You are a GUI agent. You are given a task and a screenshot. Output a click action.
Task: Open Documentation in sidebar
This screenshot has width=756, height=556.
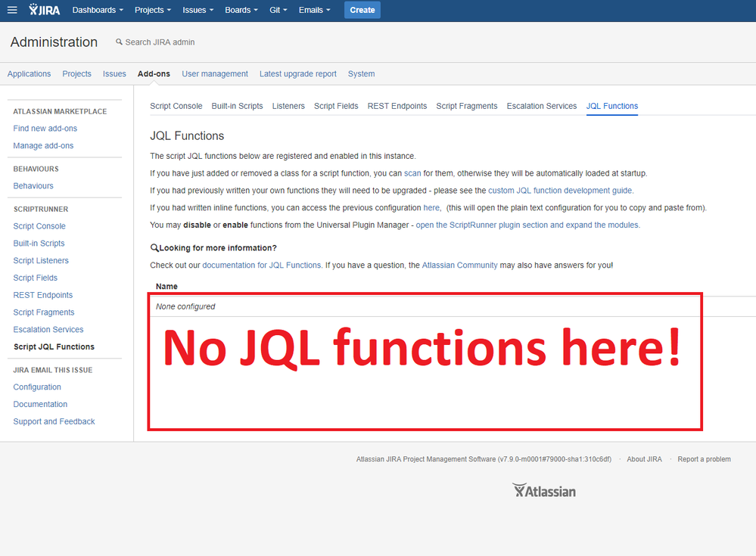[x=40, y=404]
